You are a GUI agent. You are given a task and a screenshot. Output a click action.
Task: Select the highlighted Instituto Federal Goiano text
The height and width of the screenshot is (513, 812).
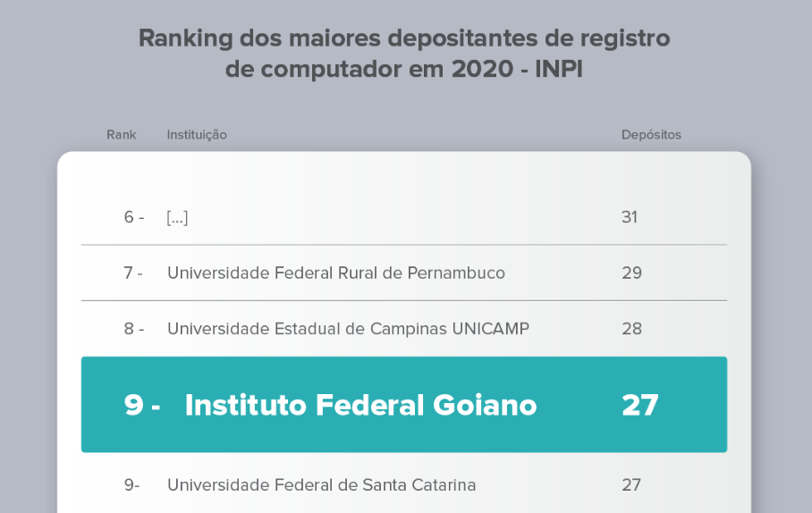click(360, 405)
